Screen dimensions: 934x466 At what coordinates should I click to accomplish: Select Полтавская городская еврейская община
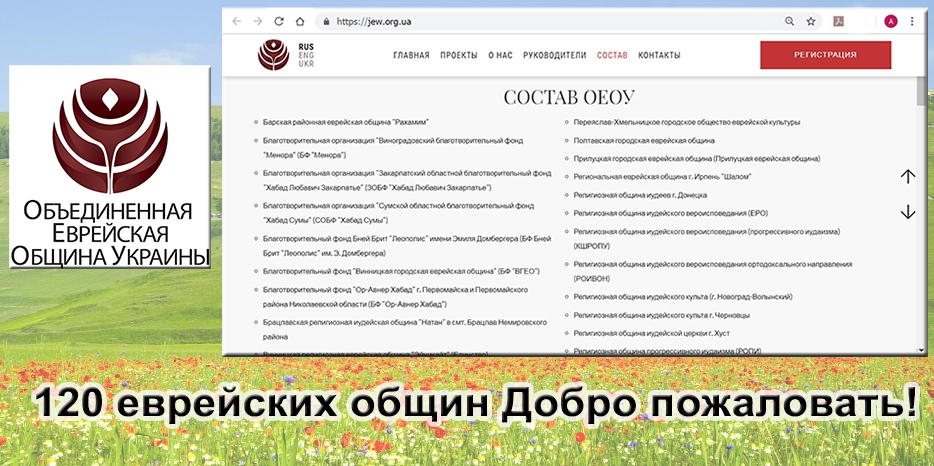click(x=644, y=141)
